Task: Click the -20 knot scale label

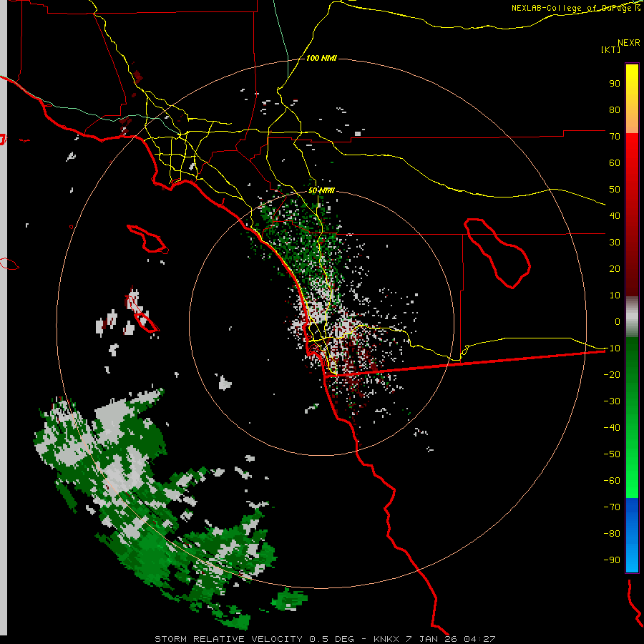Action: point(612,374)
